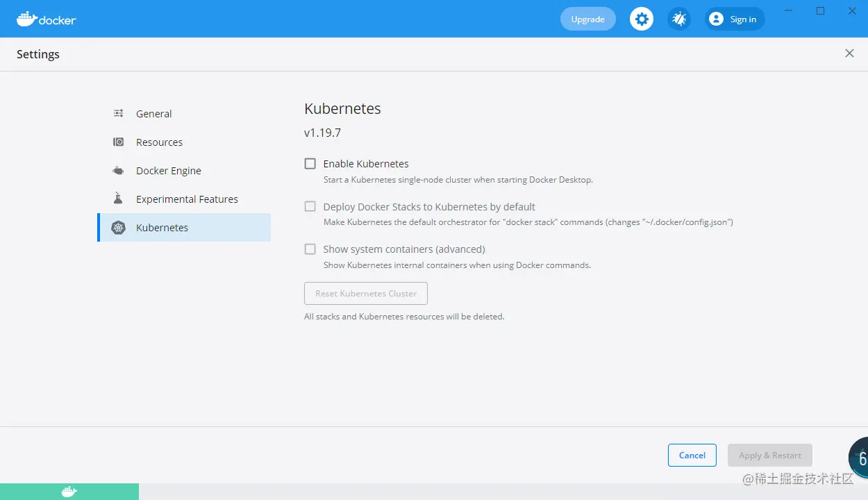Click the Experimental Features flask icon
This screenshot has width=868, height=500.
118,199
